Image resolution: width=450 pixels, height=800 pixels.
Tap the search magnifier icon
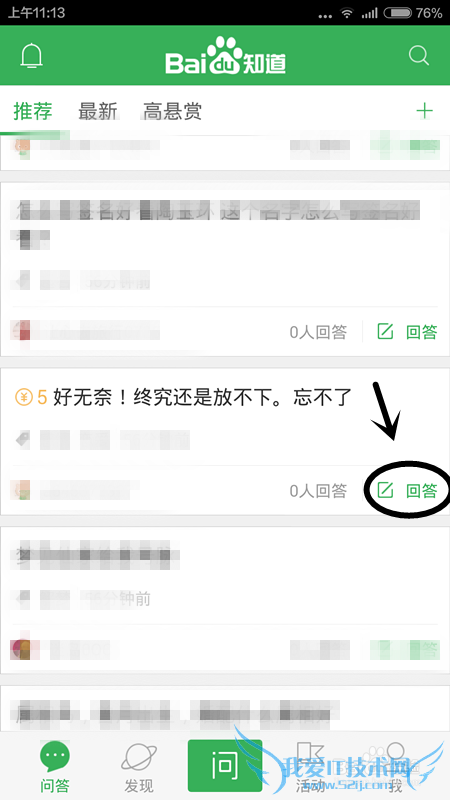419,56
